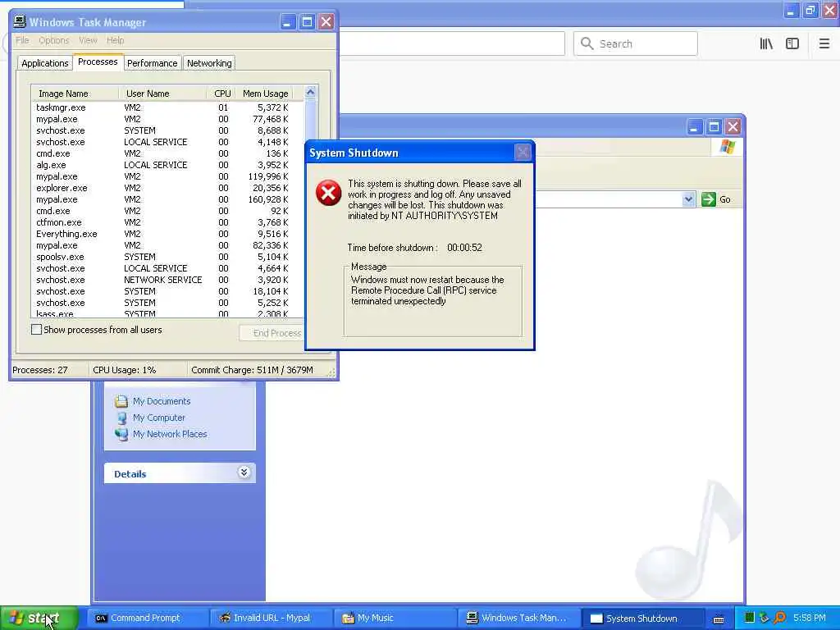This screenshot has height=630, width=840.
Task: Switch to the Performance tab
Action: [152, 63]
